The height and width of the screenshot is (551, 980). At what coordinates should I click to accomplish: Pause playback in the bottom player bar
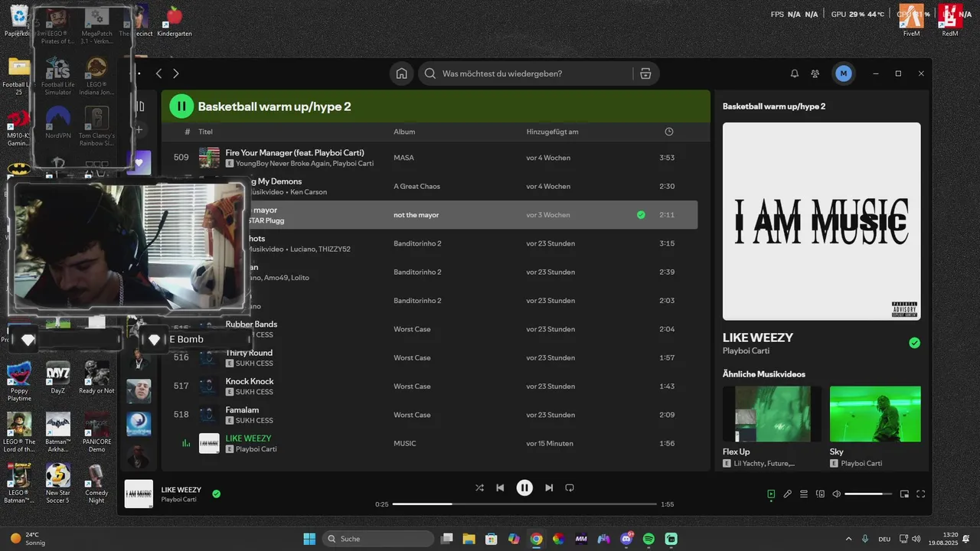pos(524,487)
